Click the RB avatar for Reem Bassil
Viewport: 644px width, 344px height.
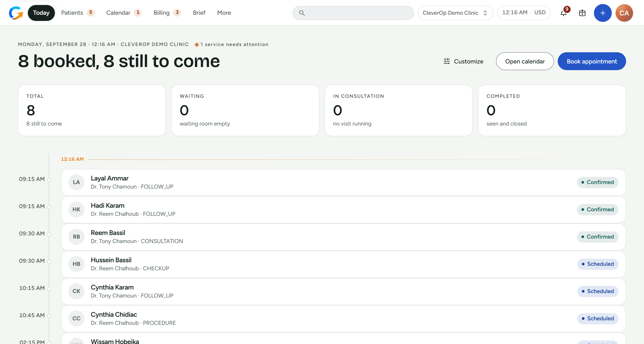coord(76,237)
